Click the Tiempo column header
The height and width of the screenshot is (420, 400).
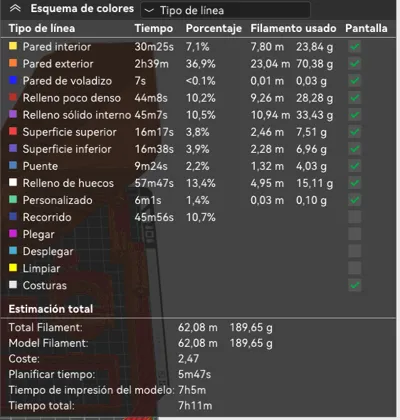point(154,28)
